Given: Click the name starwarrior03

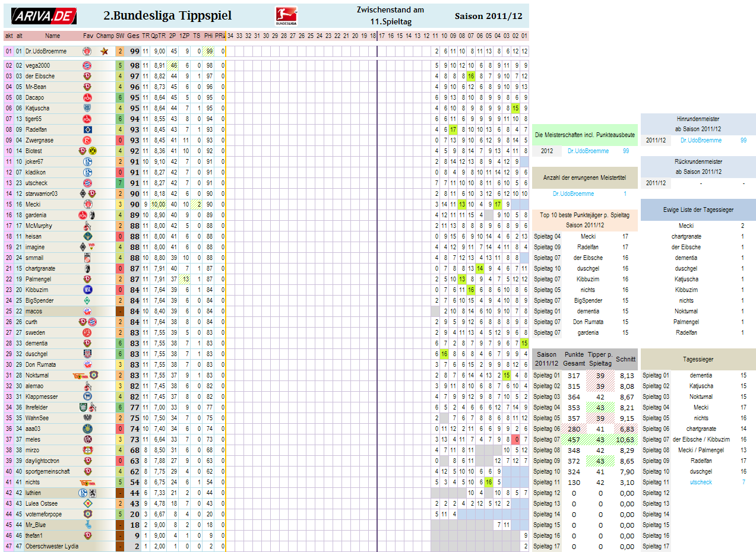Looking at the screenshot, I should click(41, 194).
